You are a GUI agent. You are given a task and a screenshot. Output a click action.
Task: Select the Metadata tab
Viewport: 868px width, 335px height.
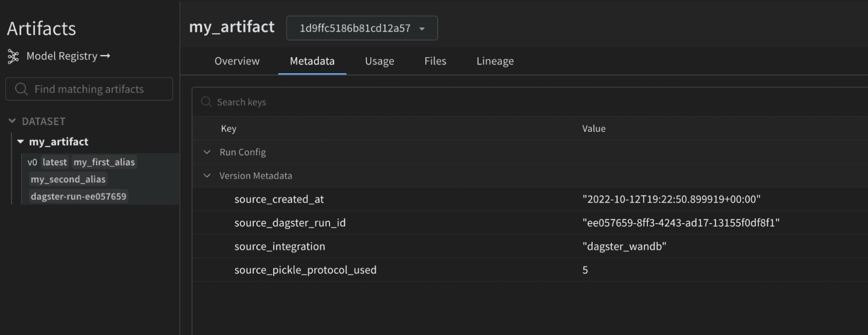pyautogui.click(x=312, y=61)
